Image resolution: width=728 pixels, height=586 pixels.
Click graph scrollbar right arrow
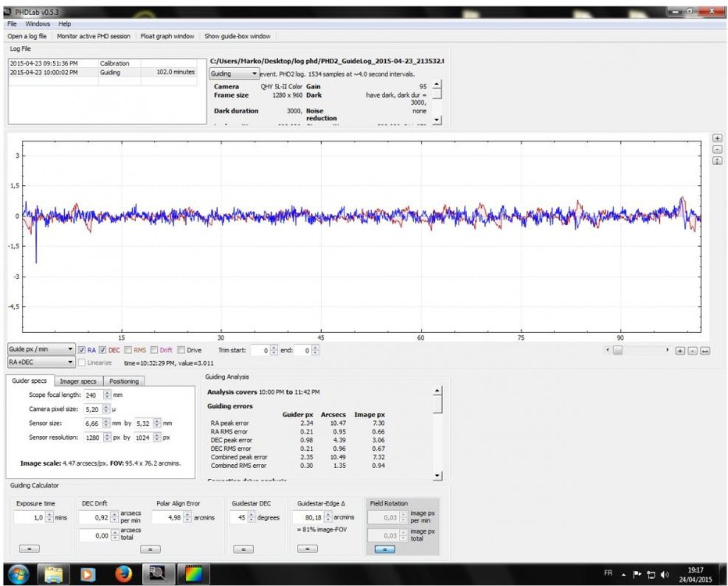668,350
